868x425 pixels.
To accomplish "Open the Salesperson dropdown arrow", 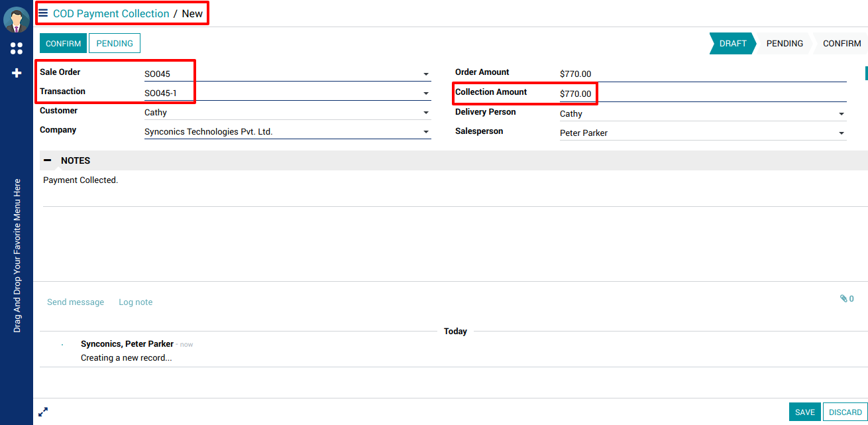I will (x=841, y=133).
